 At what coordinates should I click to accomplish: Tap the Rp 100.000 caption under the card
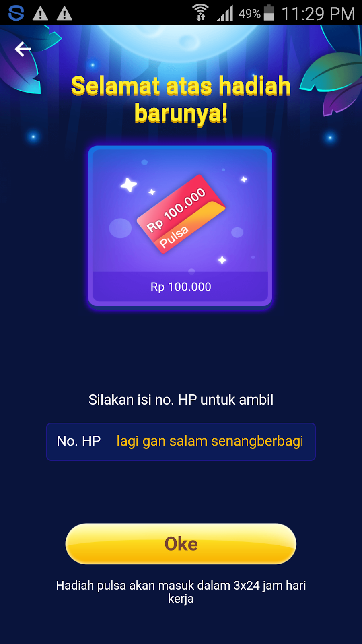(181, 287)
